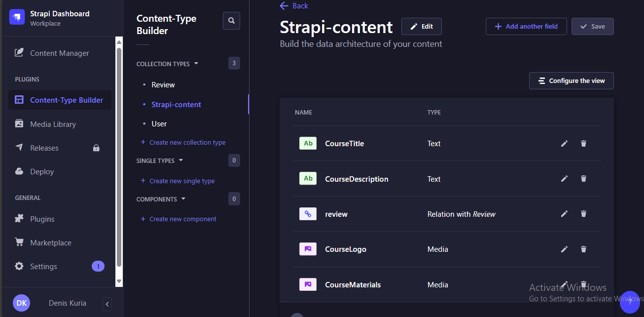Click the CourseDescription field name
Viewport: 644px width, 317px height.
[x=357, y=179]
